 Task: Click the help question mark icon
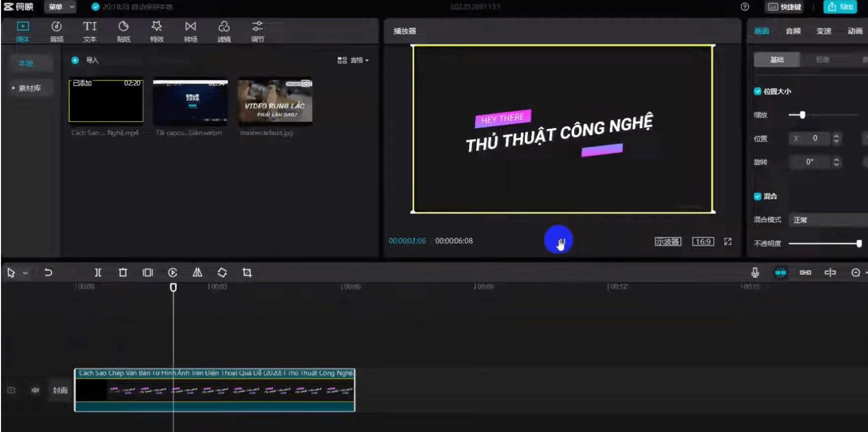pos(744,7)
